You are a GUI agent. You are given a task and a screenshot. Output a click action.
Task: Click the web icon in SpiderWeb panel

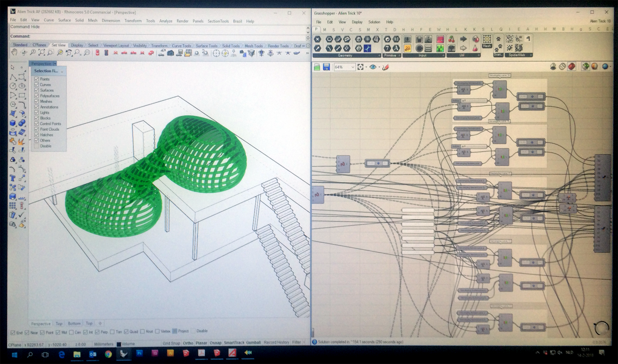[510, 39]
